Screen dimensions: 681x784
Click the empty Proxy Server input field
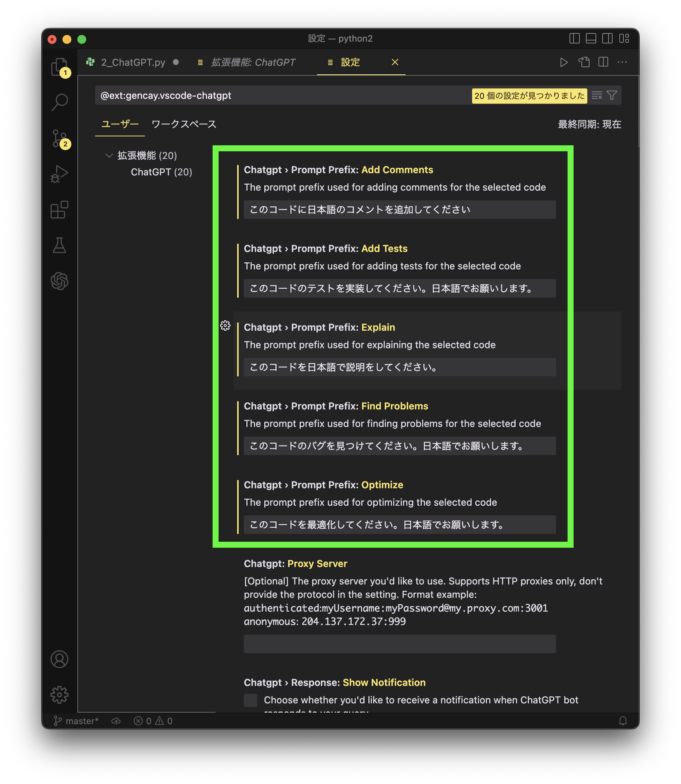(400, 644)
